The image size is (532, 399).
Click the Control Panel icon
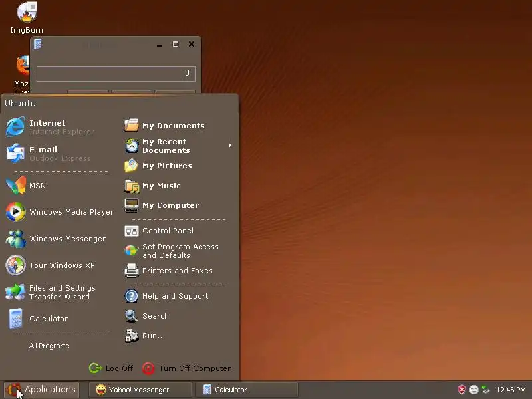tap(131, 231)
